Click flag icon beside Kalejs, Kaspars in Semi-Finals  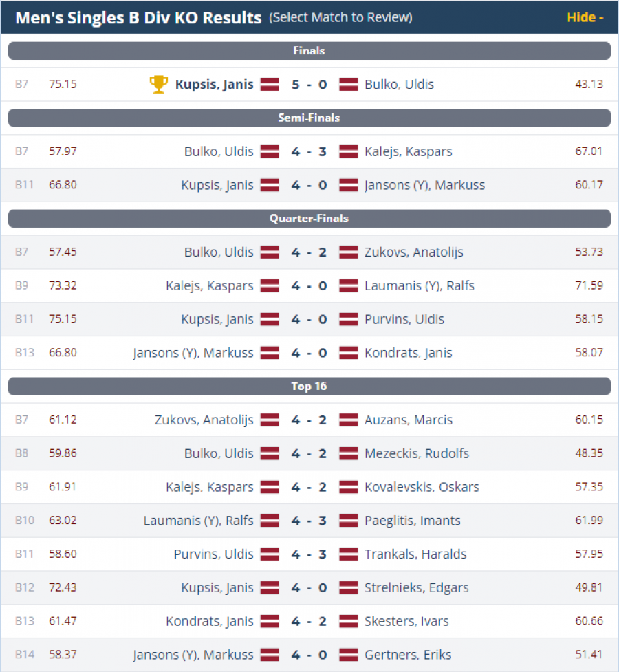[349, 151]
